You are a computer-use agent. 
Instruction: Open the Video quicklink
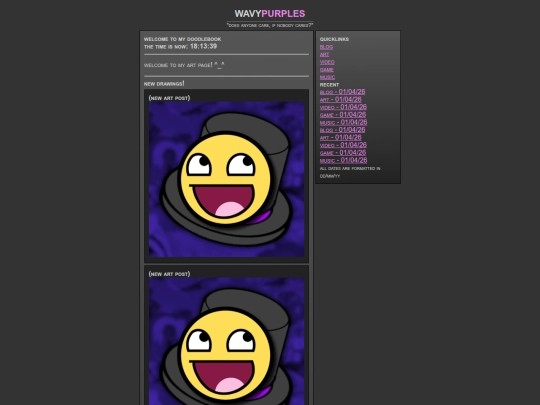click(327, 62)
